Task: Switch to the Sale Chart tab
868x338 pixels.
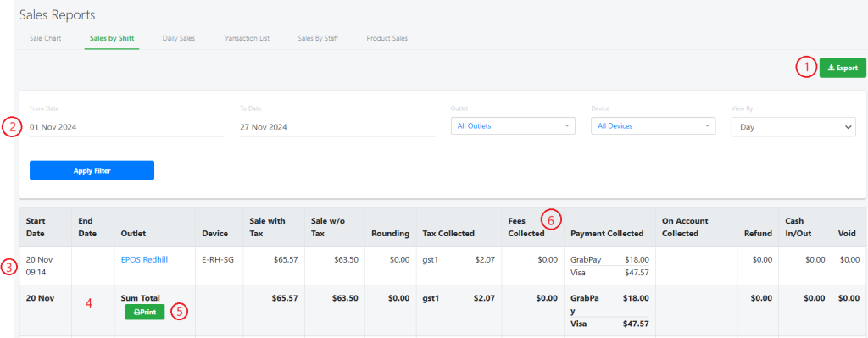Action: [46, 38]
